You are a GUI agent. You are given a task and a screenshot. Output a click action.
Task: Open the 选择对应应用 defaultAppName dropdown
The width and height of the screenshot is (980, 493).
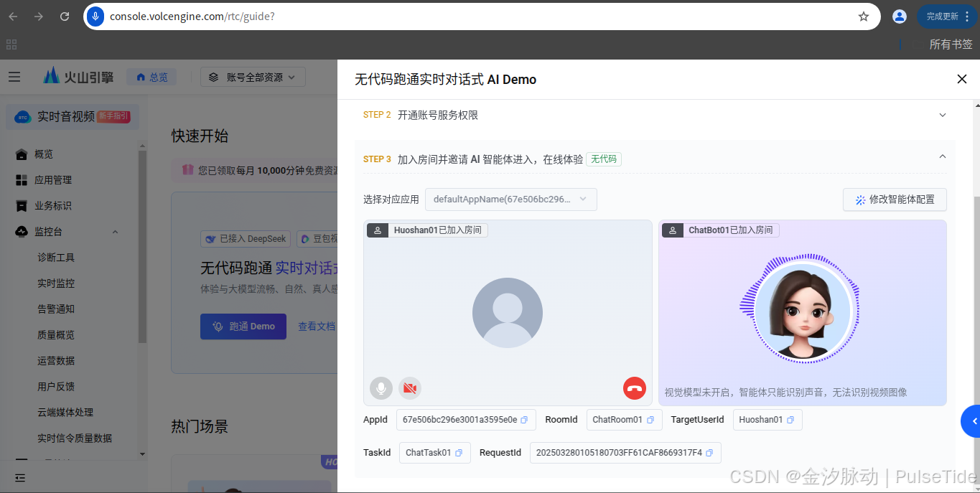pyautogui.click(x=510, y=199)
